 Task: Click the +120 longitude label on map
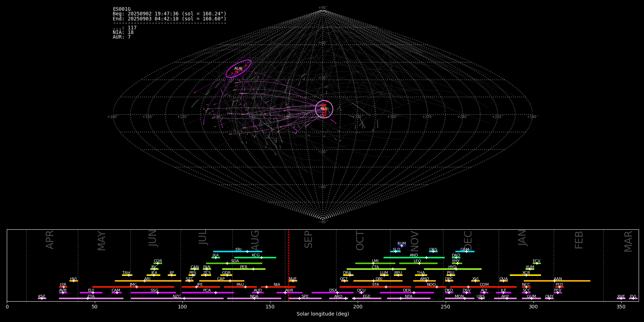(182, 117)
